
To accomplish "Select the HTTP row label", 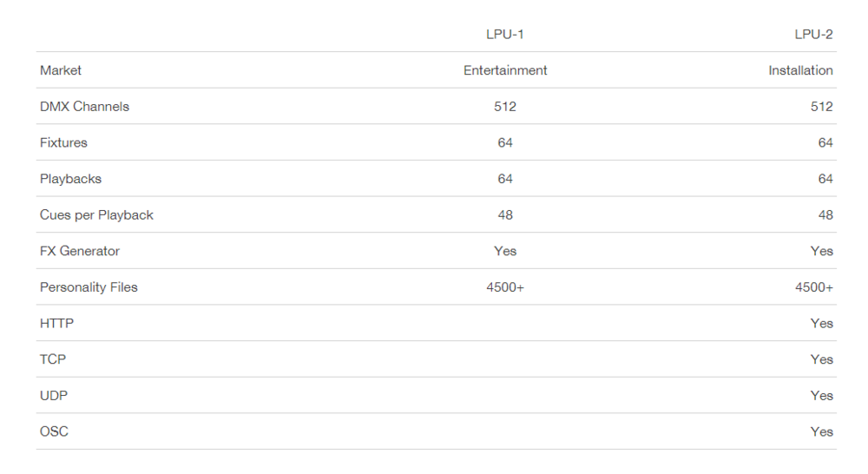I will point(56,324).
